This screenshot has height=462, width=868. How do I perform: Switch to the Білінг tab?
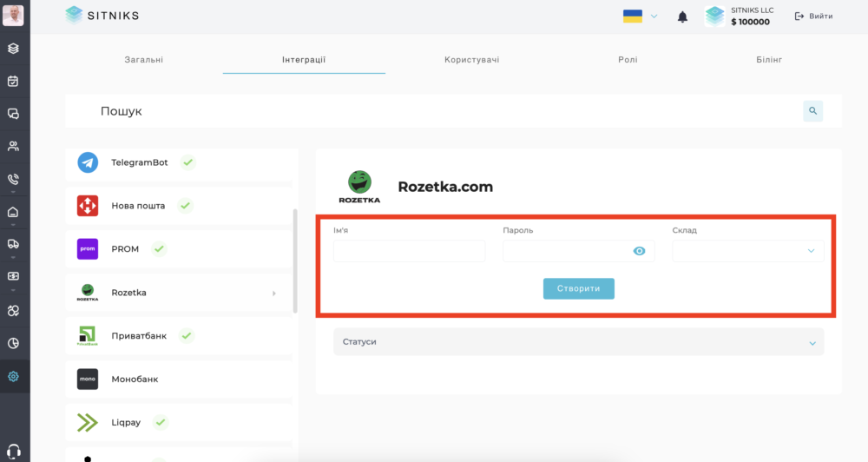coord(769,59)
